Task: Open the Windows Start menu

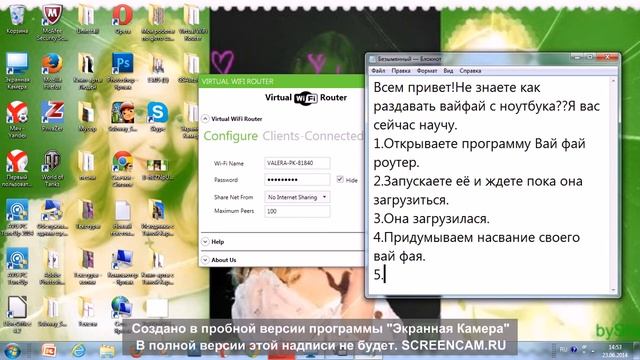Action: 12,351
